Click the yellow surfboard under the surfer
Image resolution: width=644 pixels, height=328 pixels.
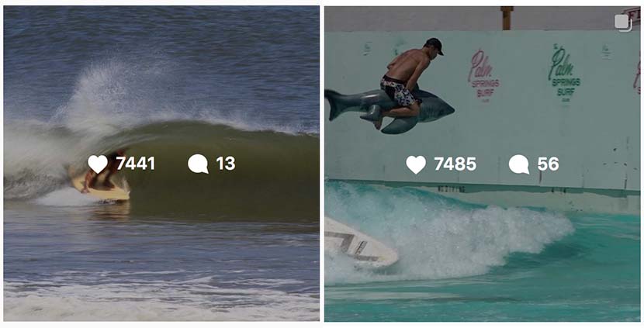[101, 192]
